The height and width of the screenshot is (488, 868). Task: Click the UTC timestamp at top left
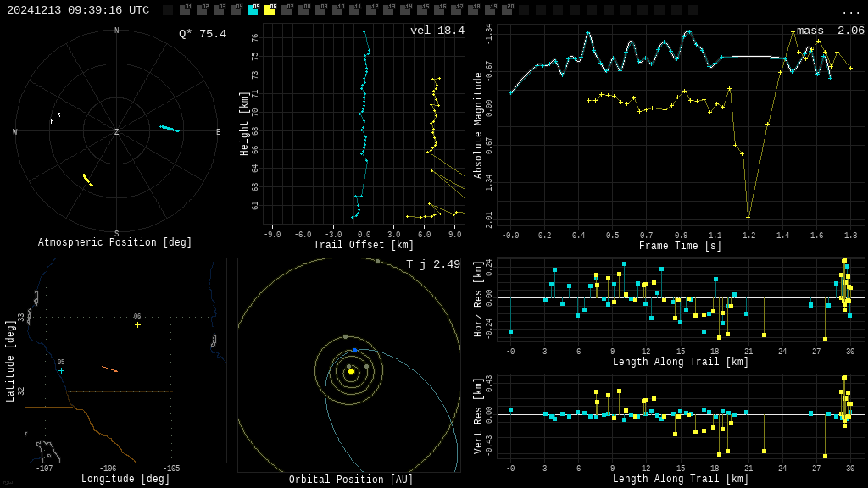[78, 10]
